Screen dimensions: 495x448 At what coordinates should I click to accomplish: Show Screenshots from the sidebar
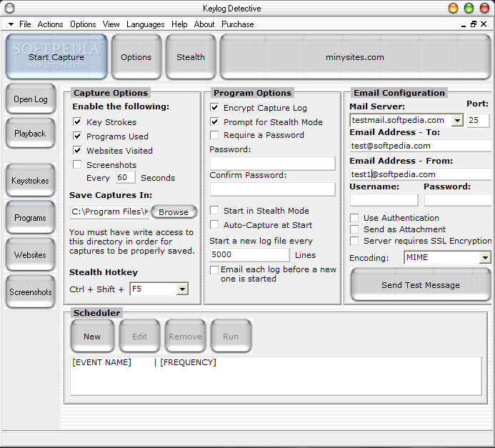coord(30,292)
